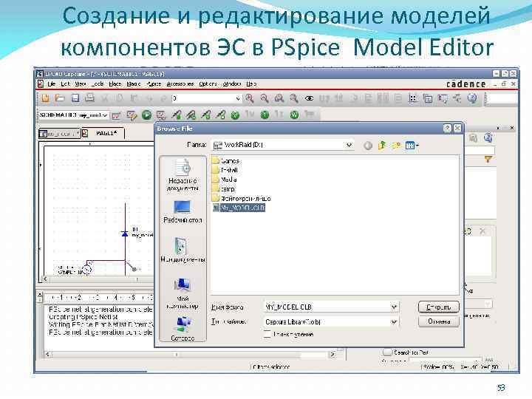
Task: Open the Media folder
Action: click(x=225, y=180)
